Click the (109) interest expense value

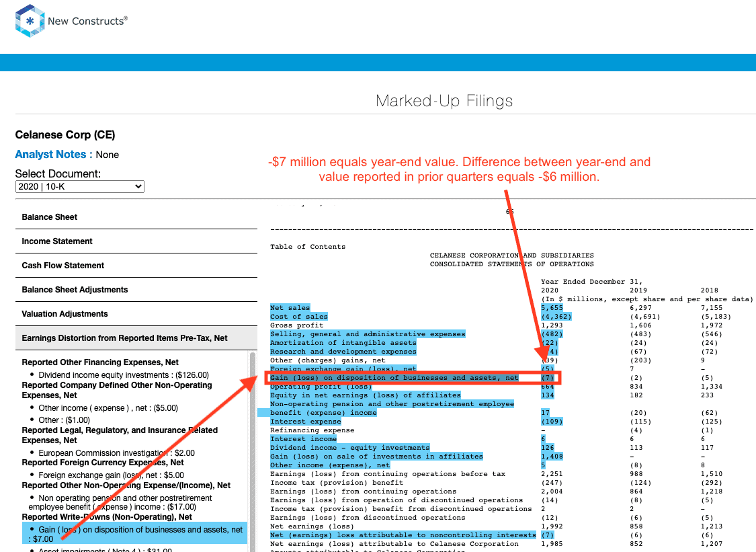click(x=552, y=422)
